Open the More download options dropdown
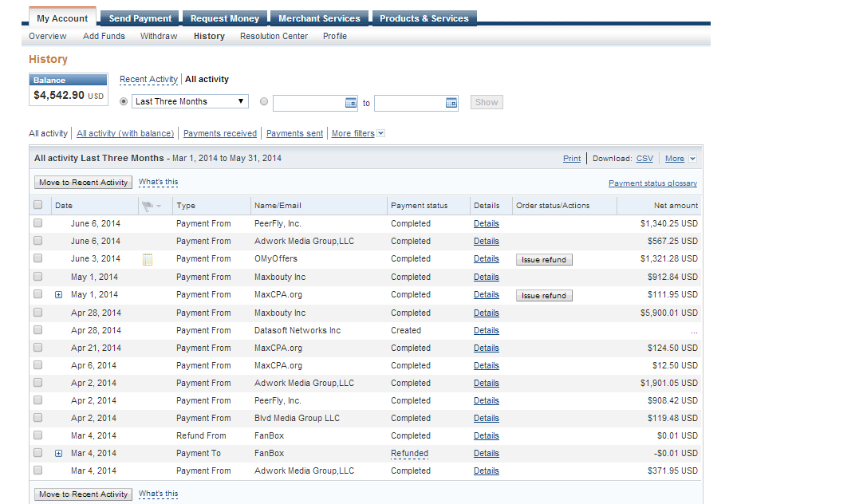This screenshot has width=867, height=504. 692,159
